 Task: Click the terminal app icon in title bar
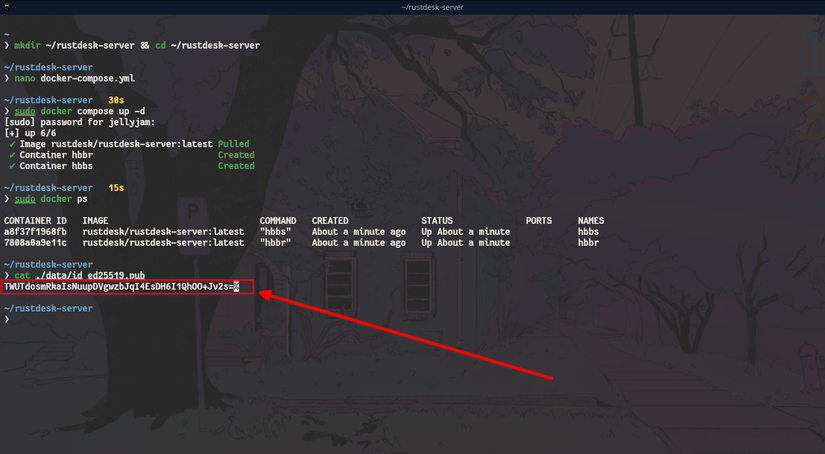(6, 7)
